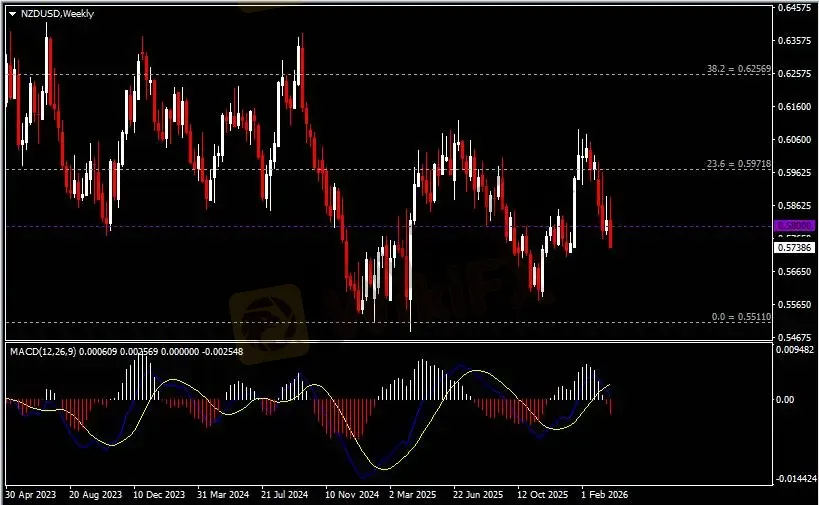Click the 0.64575 top price scale value
Image resolution: width=819 pixels, height=505 pixels.
point(793,8)
